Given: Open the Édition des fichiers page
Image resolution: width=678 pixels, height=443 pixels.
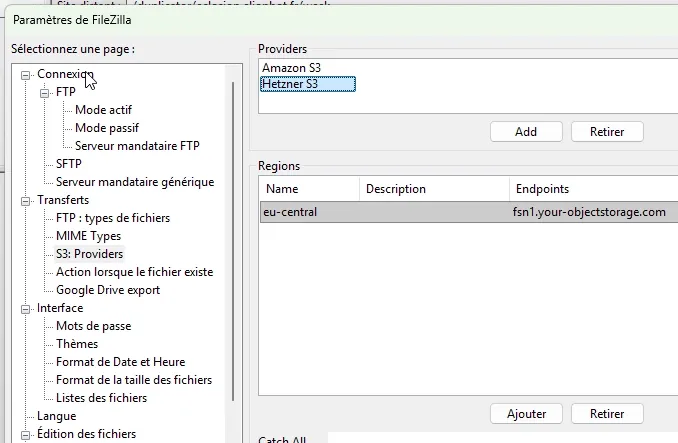Looking at the screenshot, I should (86, 434).
